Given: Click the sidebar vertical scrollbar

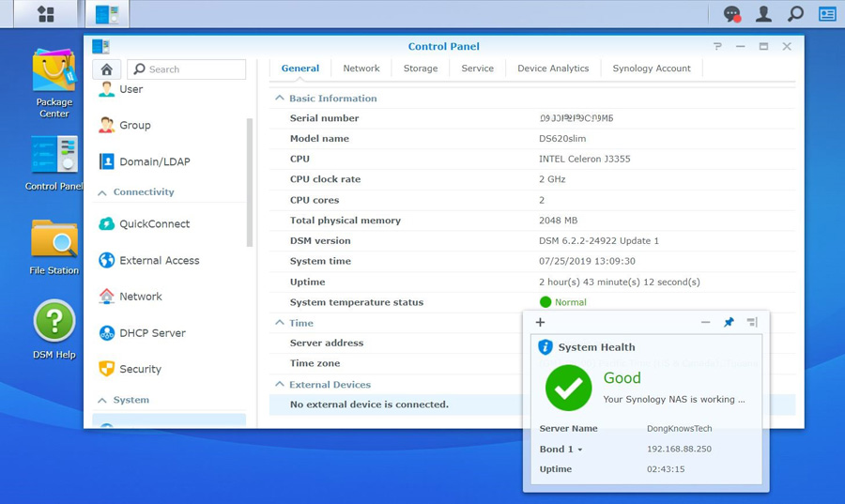Looking at the screenshot, I should tap(250, 182).
